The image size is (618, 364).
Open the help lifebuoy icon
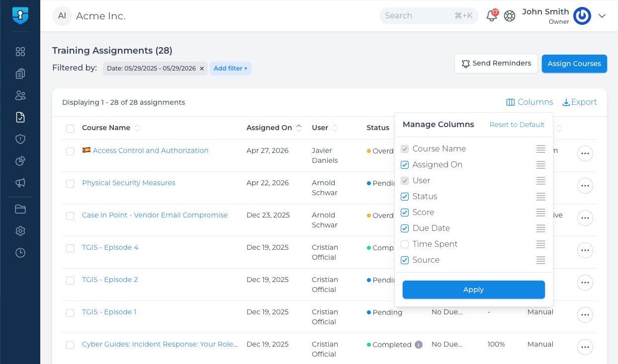tap(510, 16)
